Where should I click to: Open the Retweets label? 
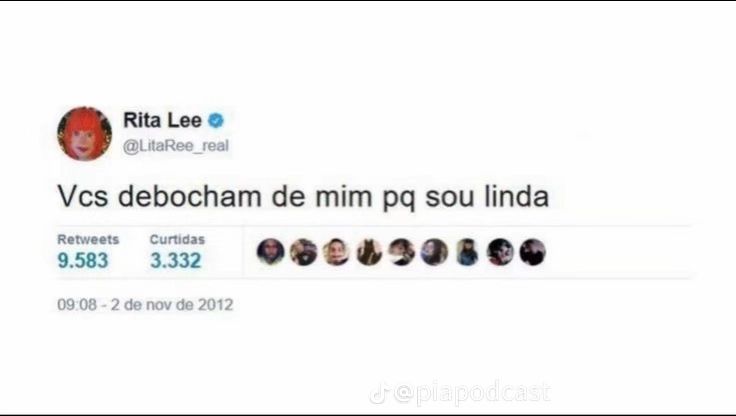(88, 239)
